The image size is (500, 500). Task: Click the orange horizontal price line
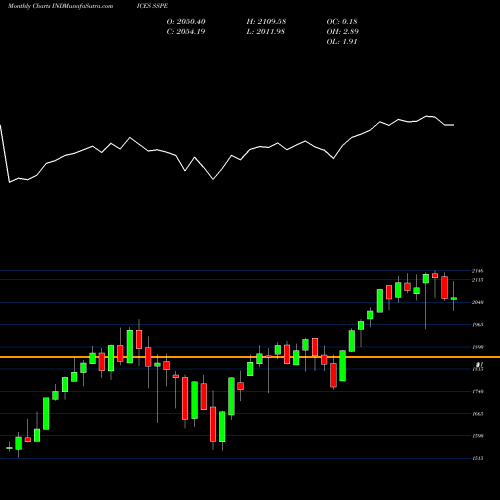[x=250, y=357]
